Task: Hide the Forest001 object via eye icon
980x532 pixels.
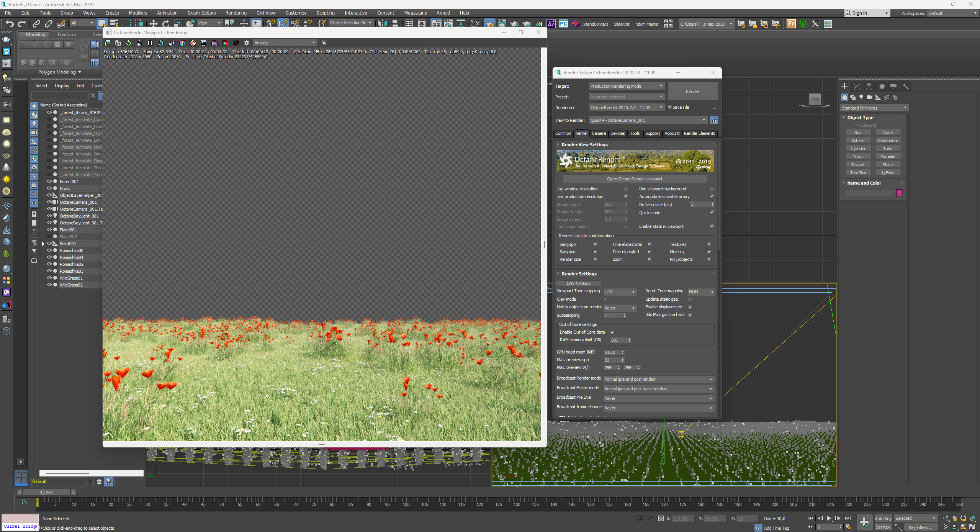Action: [49, 182]
